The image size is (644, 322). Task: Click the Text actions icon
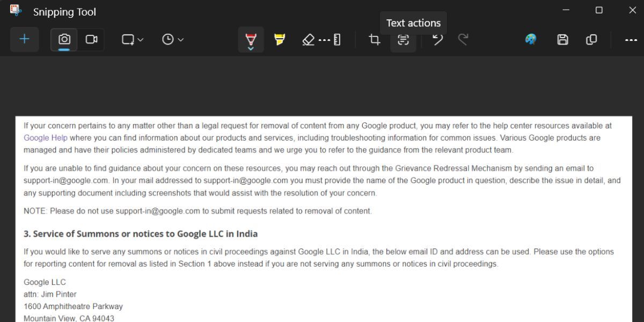403,40
